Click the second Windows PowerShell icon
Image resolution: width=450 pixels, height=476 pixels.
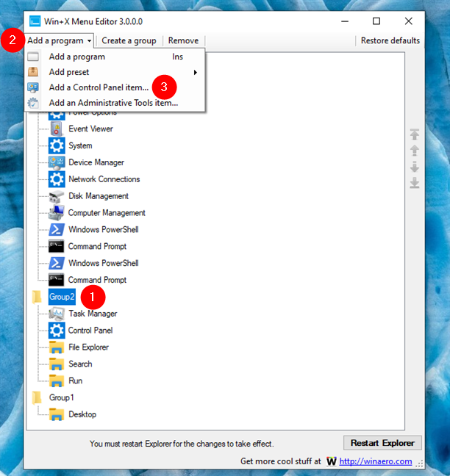(x=57, y=263)
